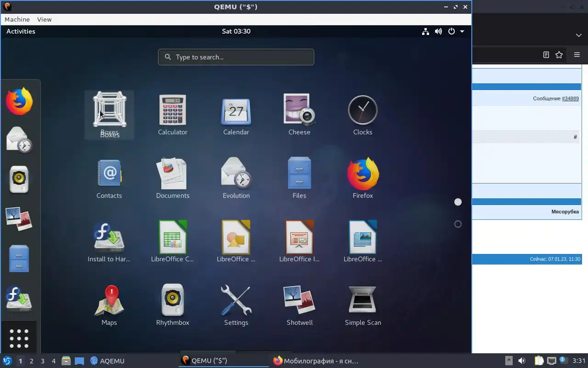The height and width of the screenshot is (368, 588).
Task: Click Firefox in the GNOME dash
Action: (19, 102)
